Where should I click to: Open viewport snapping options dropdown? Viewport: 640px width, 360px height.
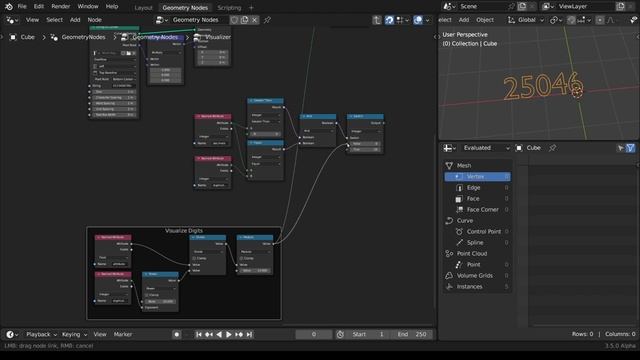click(584, 20)
